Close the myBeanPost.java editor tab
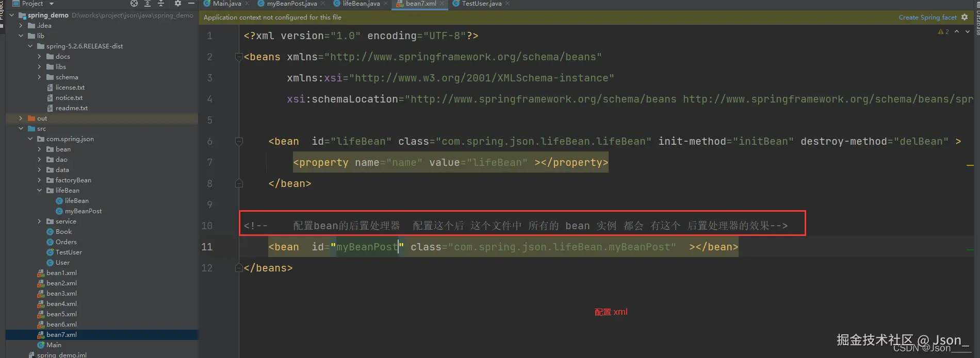Viewport: 980px width, 358px height. pyautogui.click(x=323, y=4)
